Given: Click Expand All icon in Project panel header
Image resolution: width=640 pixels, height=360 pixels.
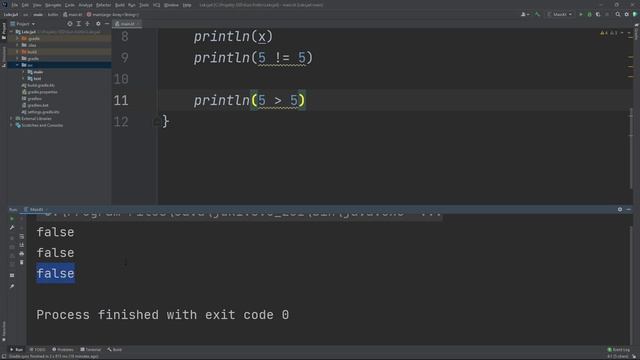Looking at the screenshot, I should (x=79, y=24).
